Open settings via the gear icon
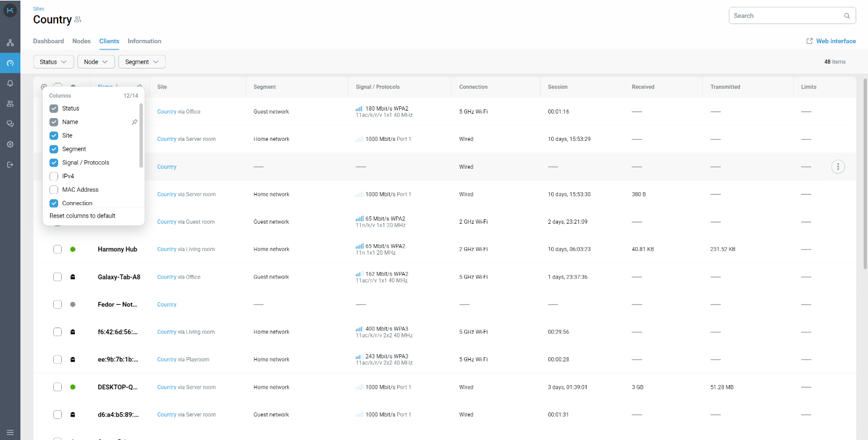Screen dimensions: 868x440 click(9, 145)
